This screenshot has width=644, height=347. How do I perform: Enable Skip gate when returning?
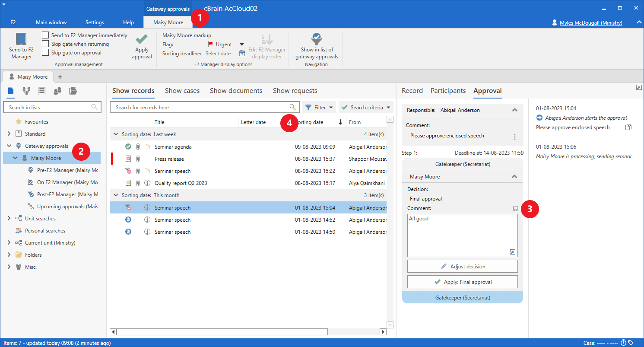(x=45, y=44)
